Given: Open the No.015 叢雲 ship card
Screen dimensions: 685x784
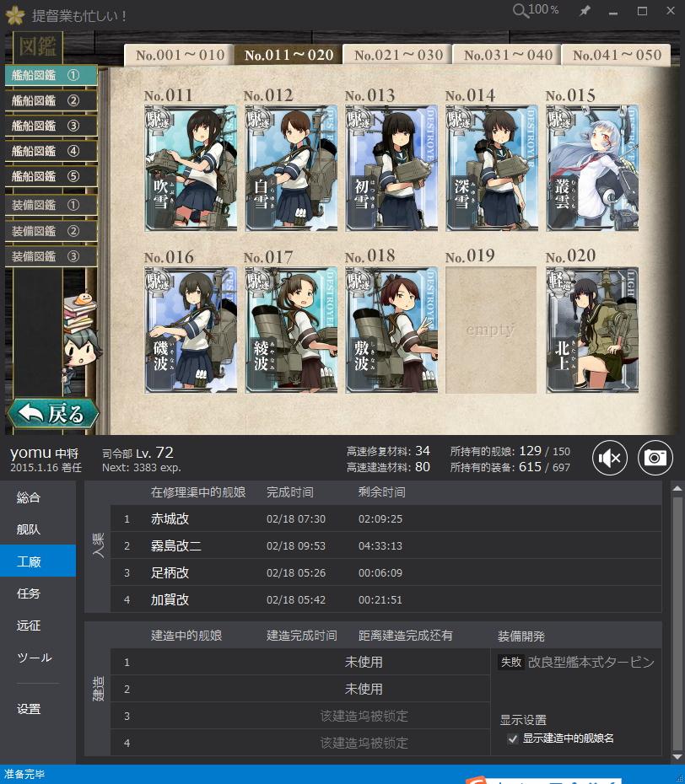Looking at the screenshot, I should (592, 168).
